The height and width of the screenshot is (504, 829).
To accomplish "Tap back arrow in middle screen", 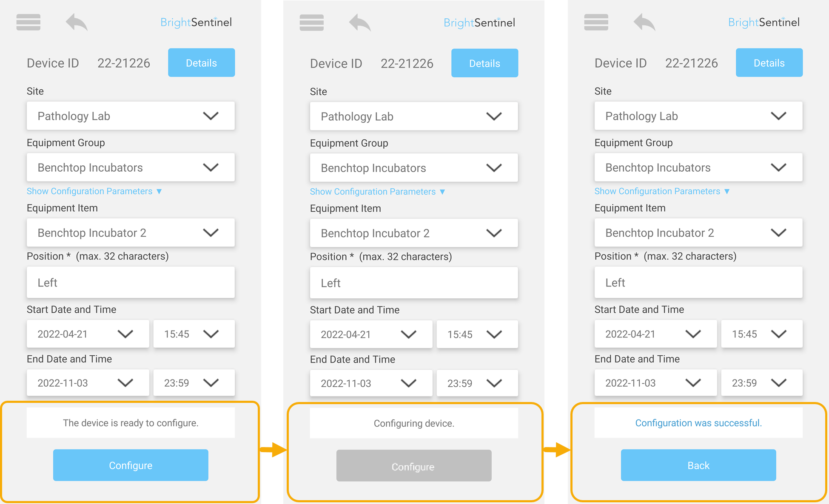I will [x=360, y=23].
